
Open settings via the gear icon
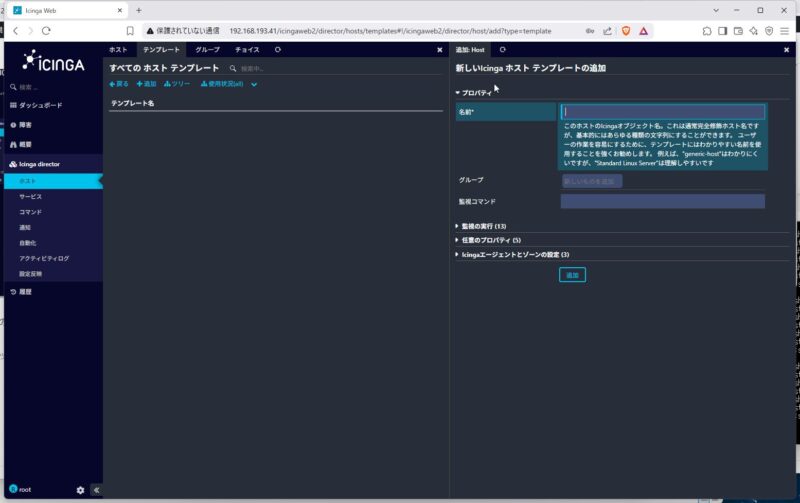(80, 490)
